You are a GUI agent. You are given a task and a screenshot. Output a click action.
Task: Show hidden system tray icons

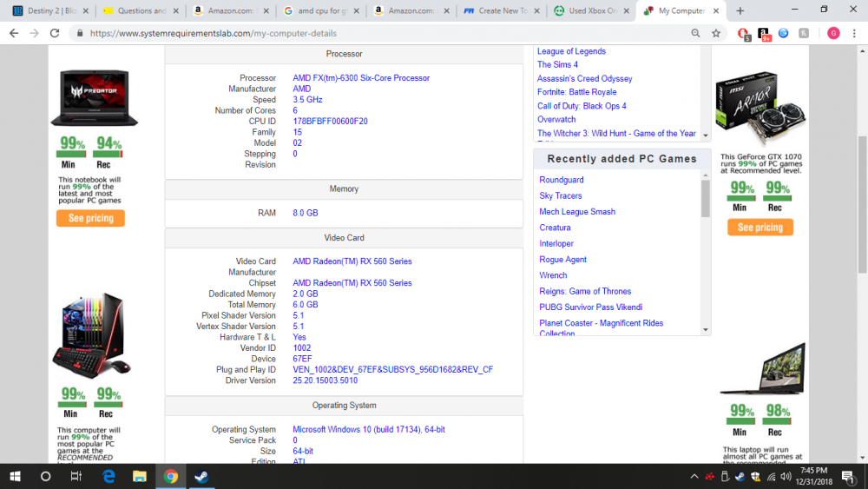[694, 476]
